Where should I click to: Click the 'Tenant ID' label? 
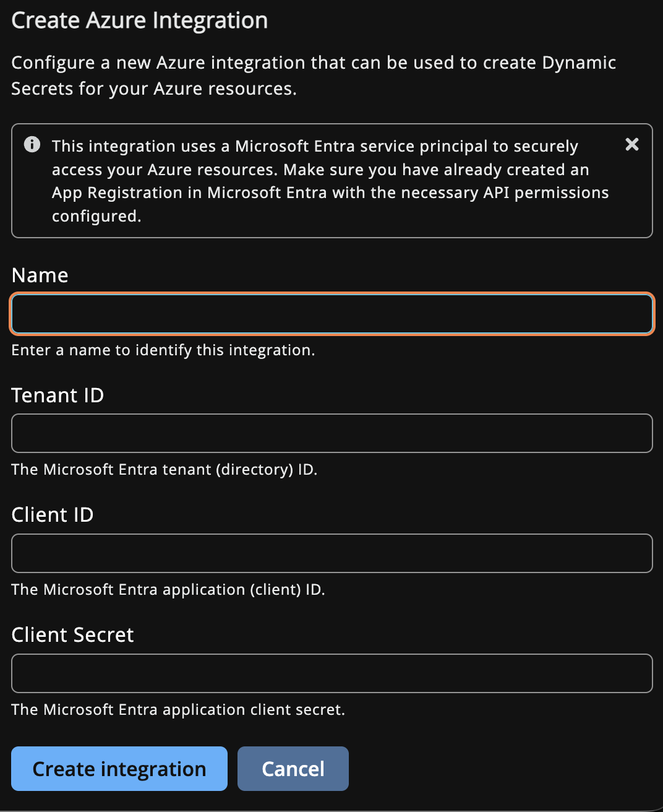click(58, 395)
